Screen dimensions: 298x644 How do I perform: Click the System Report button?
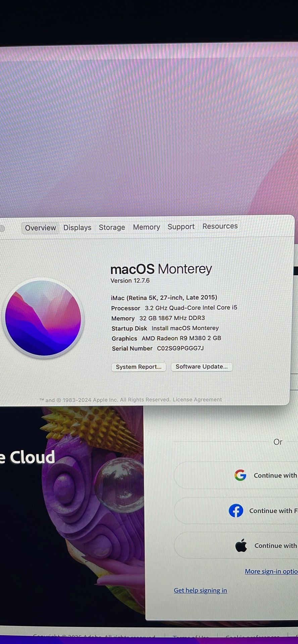pos(139,367)
